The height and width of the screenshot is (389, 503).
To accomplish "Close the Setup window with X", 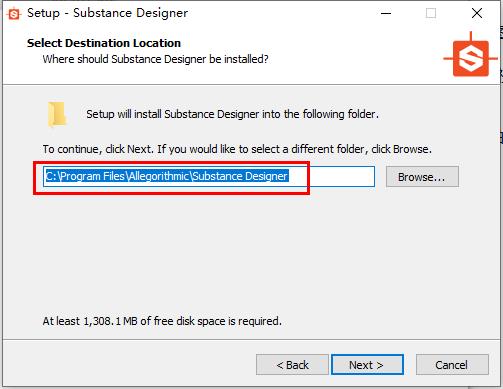I will pos(477,13).
